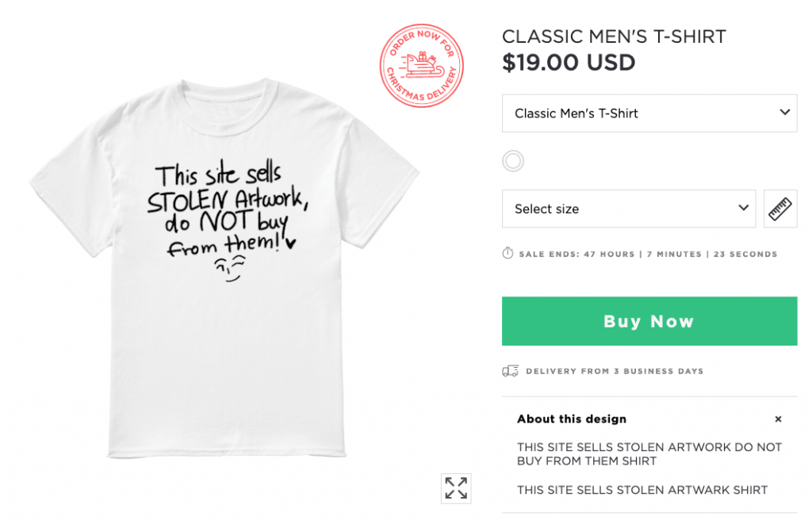Open the Classic Men's T-Shirt style dropdown
This screenshot has height=520, width=812.
tap(649, 113)
